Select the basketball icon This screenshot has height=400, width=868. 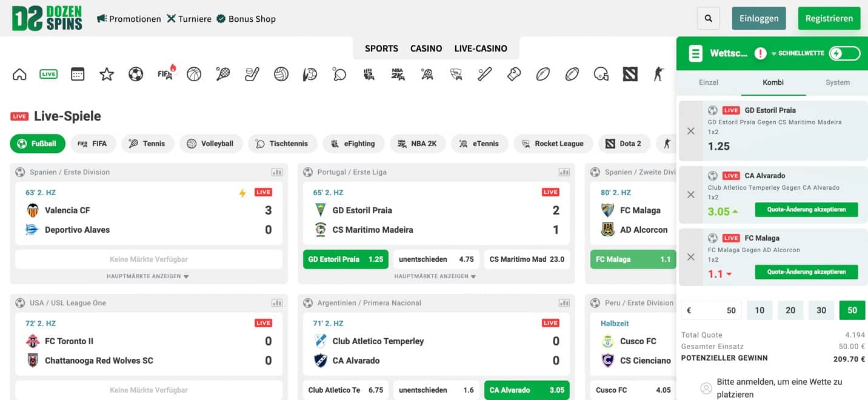[194, 75]
